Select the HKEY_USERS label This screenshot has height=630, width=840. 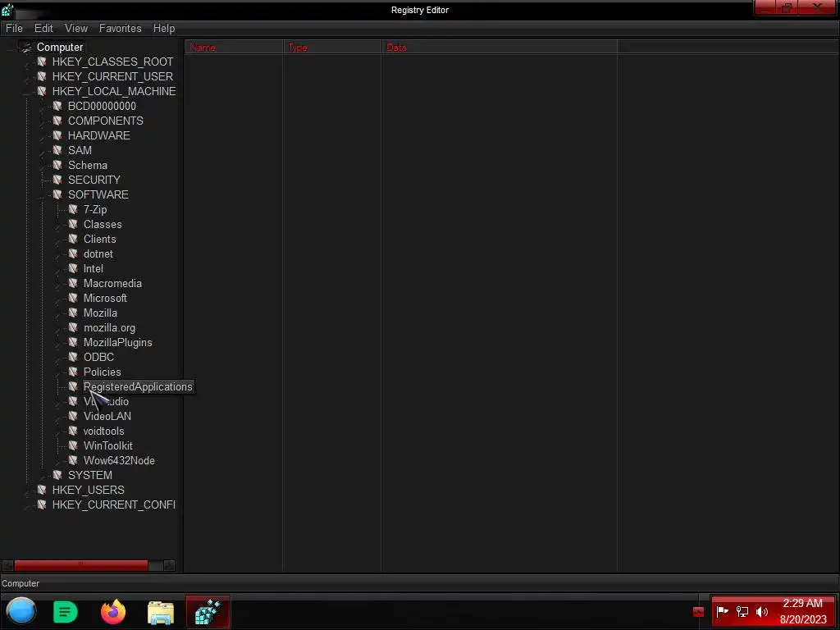88,490
